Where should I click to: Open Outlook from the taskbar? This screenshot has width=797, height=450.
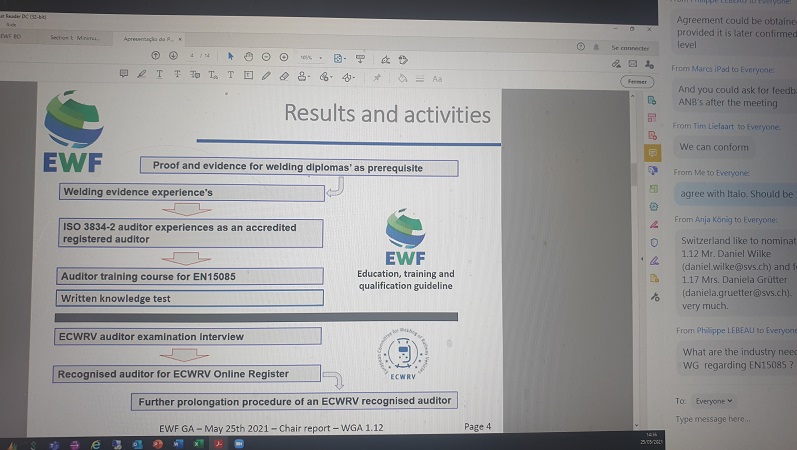point(137,444)
